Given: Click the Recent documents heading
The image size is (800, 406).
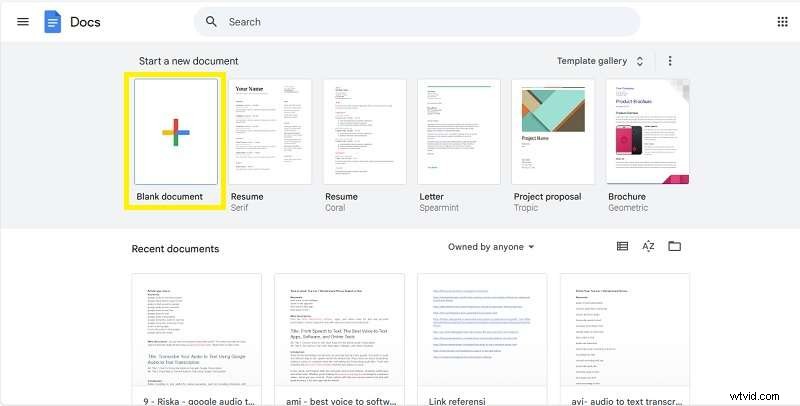Looking at the screenshot, I should pos(176,249).
